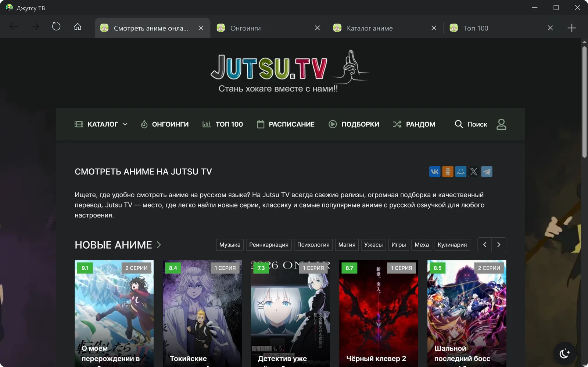Filter by the Кулинария genre tag
588x367 pixels.
click(x=452, y=245)
